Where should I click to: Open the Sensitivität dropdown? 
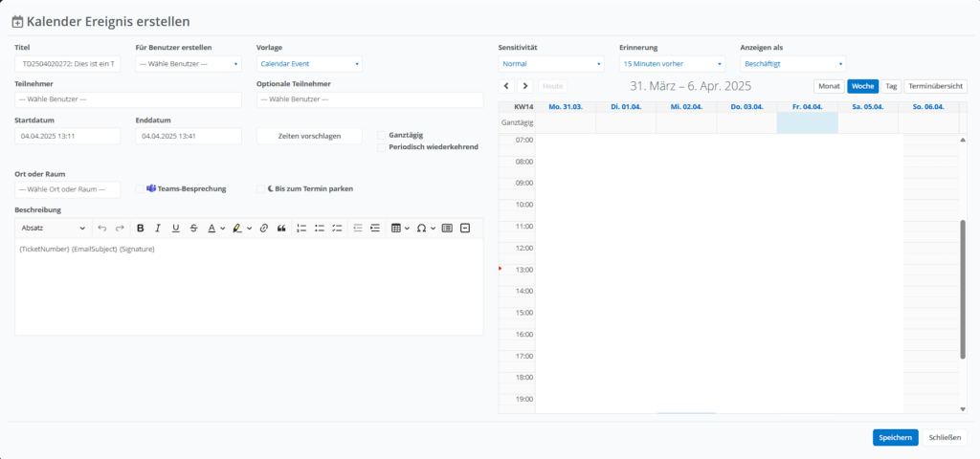pyautogui.click(x=551, y=64)
